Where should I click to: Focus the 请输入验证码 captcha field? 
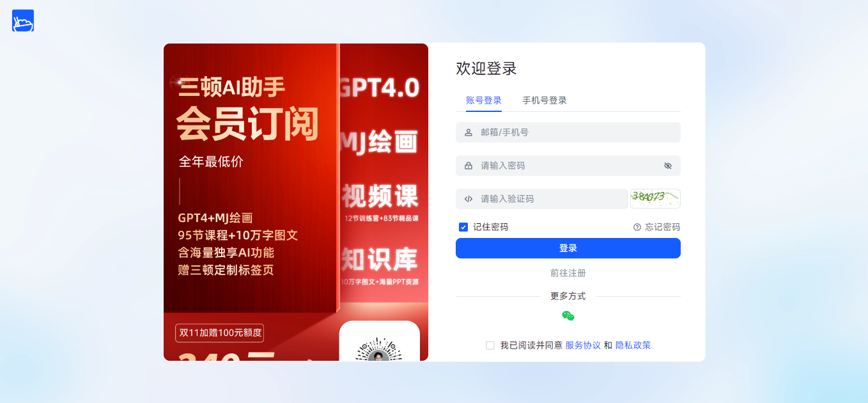click(541, 199)
